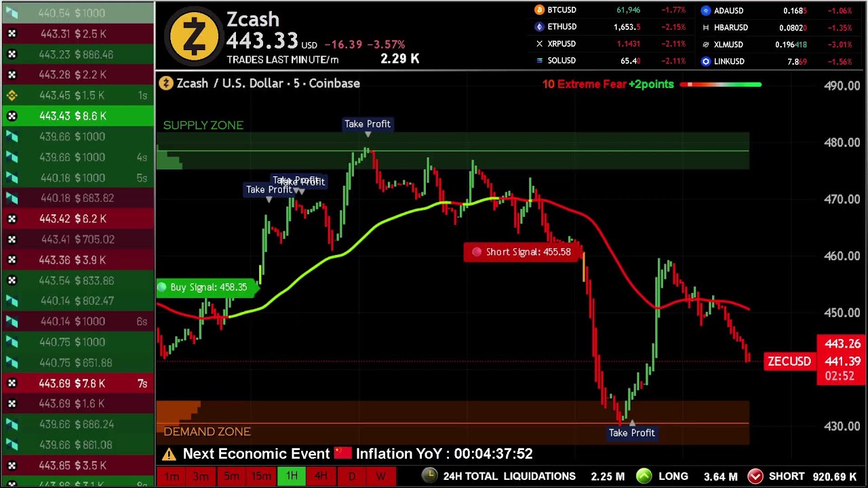The width and height of the screenshot is (868, 488).
Task: Click the warning triangle beside Next Economic Event
Action: pyautogui.click(x=169, y=454)
